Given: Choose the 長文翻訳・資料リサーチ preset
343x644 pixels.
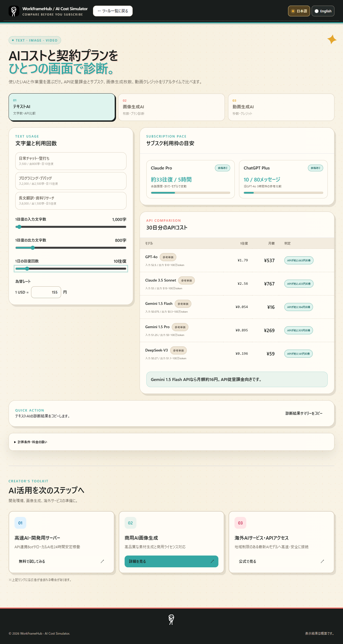Looking at the screenshot, I should pyautogui.click(x=71, y=201).
